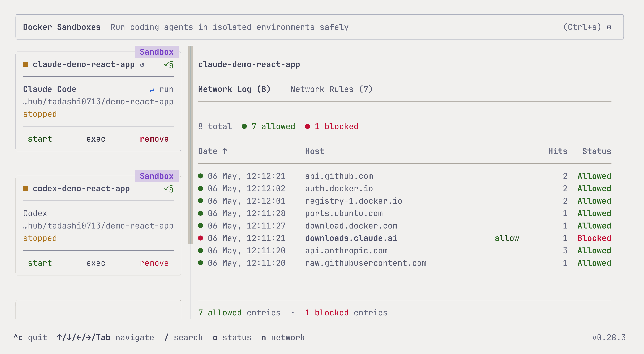Click green dot on download.docker.com row
The width and height of the screenshot is (644, 354).
[x=201, y=225]
